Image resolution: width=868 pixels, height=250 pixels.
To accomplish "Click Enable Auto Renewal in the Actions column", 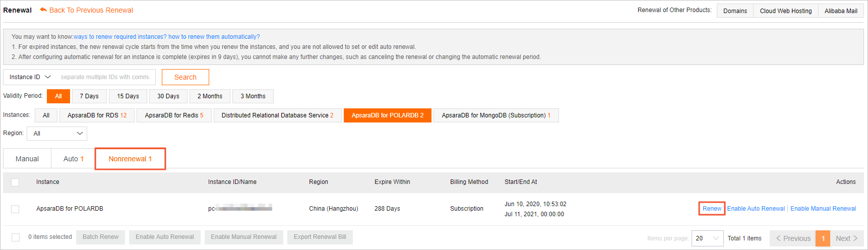I will (x=756, y=209).
